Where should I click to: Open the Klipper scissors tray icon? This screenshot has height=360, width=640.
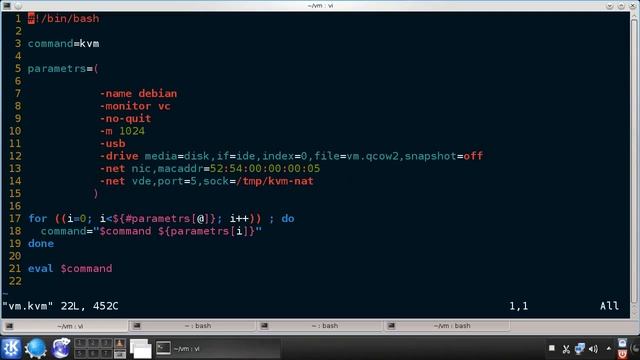coord(566,349)
